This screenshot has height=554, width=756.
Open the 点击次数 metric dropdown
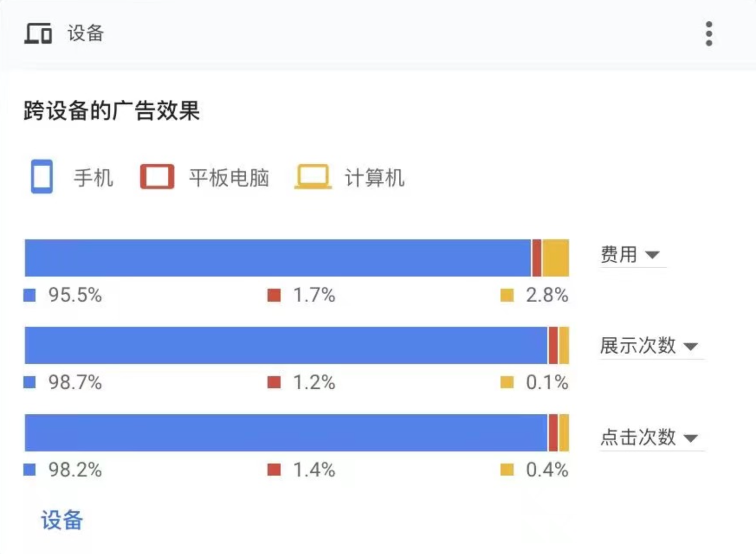[649, 437]
